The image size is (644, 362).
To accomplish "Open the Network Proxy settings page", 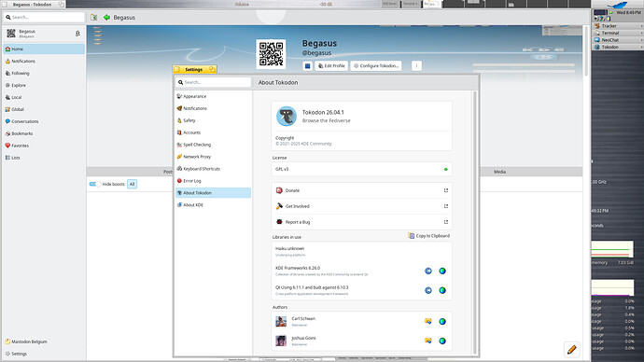I will pyautogui.click(x=213, y=157).
